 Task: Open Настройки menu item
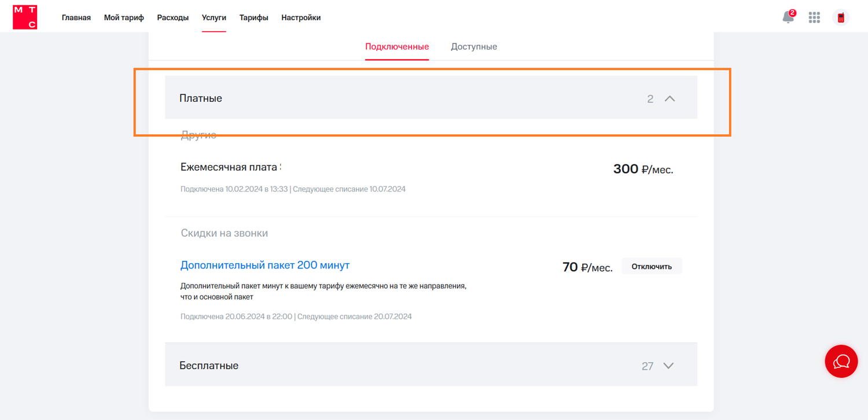(301, 17)
